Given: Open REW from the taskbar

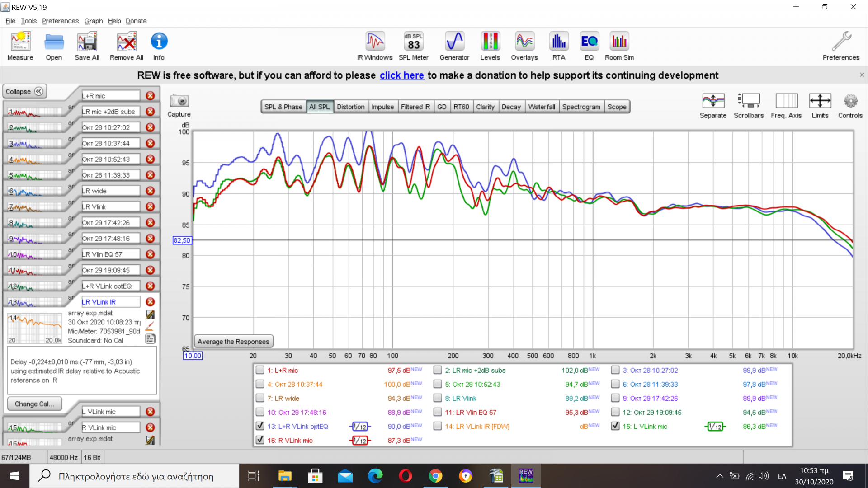Looking at the screenshot, I should (526, 476).
